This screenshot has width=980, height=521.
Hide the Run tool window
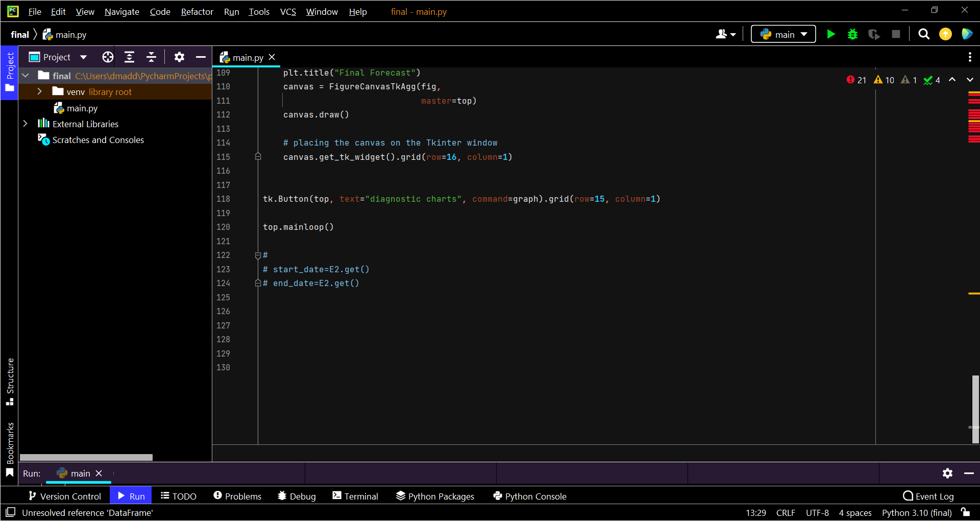[969, 473]
